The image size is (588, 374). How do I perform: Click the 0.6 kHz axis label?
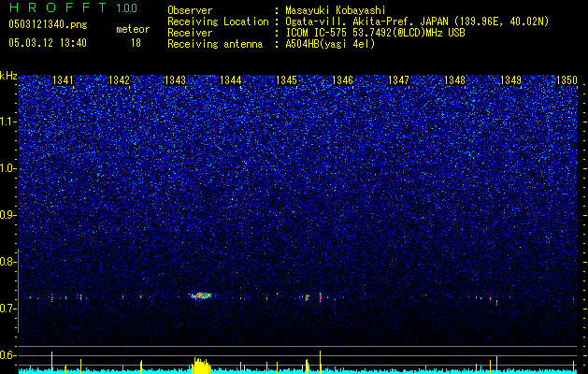point(7,355)
